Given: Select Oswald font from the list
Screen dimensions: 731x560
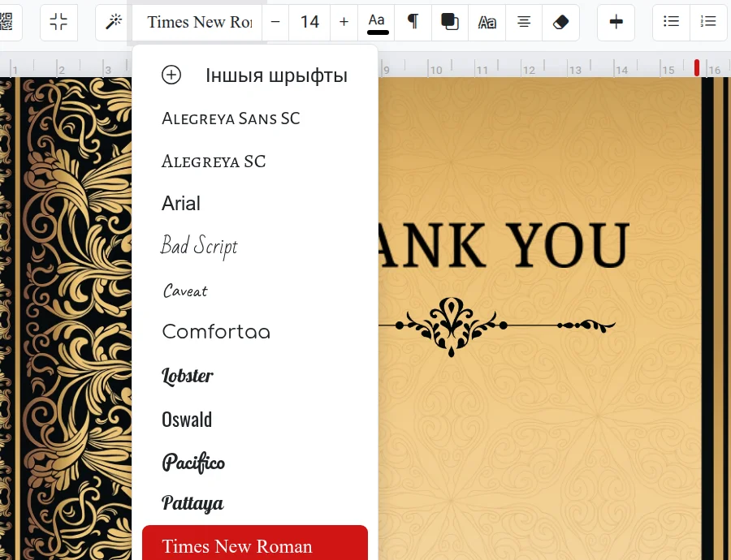Looking at the screenshot, I should [254, 420].
